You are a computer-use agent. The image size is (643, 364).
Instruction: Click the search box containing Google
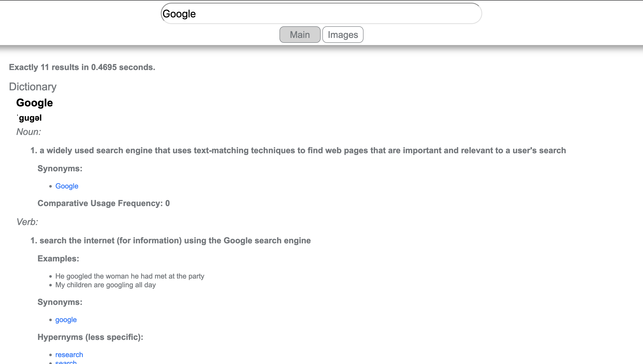[321, 14]
